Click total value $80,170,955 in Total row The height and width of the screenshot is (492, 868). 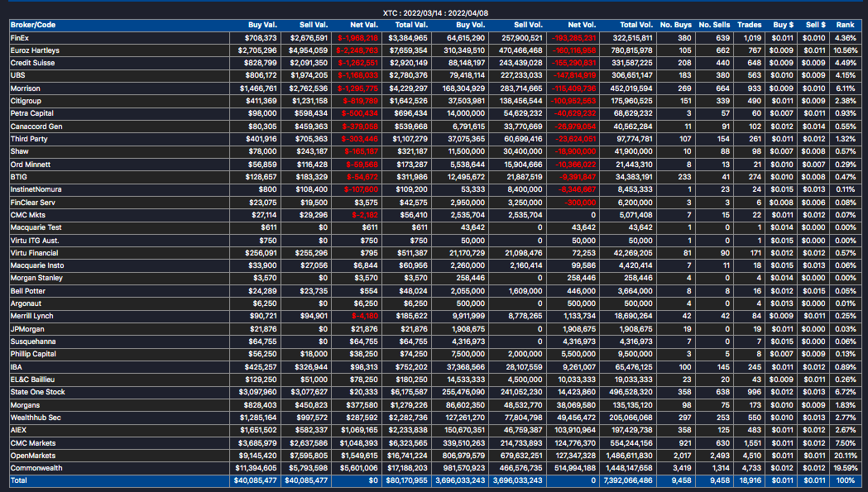click(x=407, y=481)
